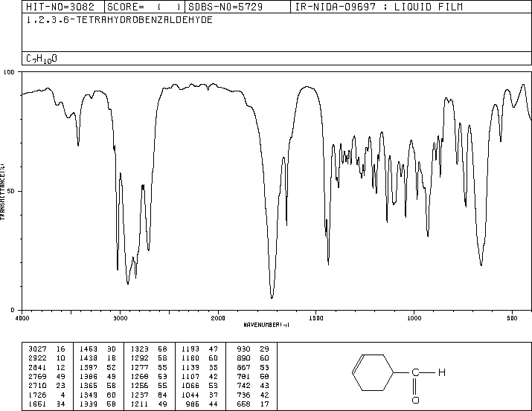Image resolution: width=532 pixels, height=411 pixels.
Task: Click the aldehyde C atom label in structure
Action: click(x=415, y=372)
